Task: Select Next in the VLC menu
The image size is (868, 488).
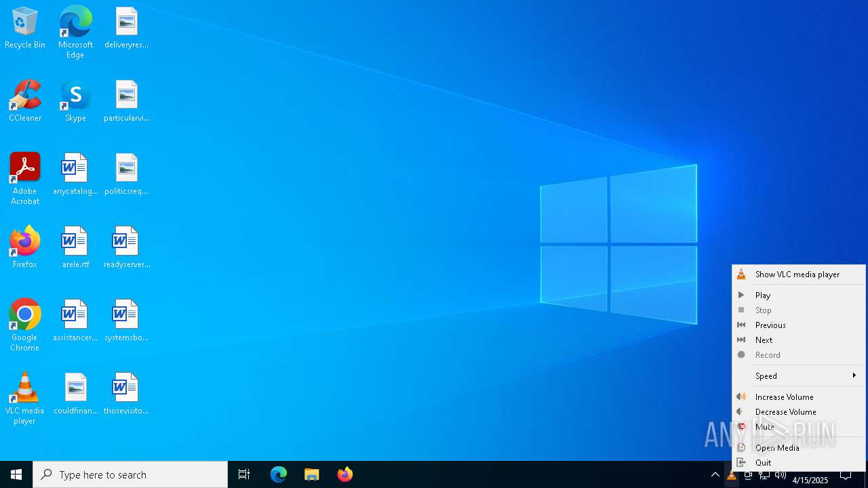Action: tap(799, 340)
